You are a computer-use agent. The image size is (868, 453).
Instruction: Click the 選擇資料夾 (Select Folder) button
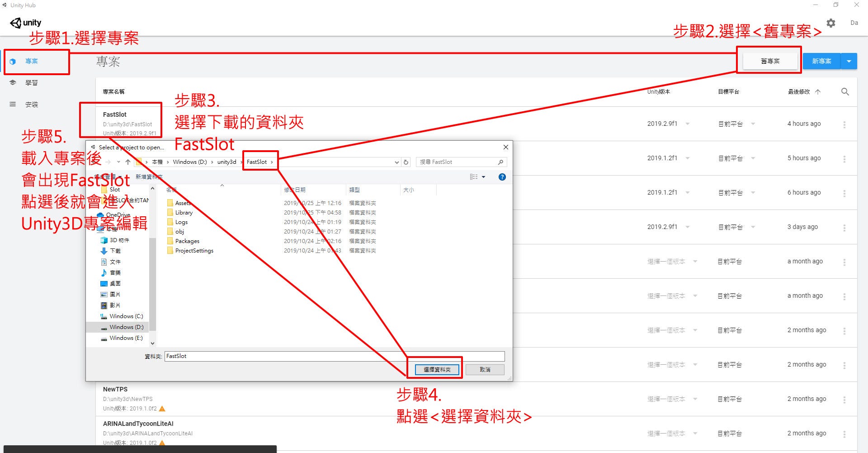437,370
